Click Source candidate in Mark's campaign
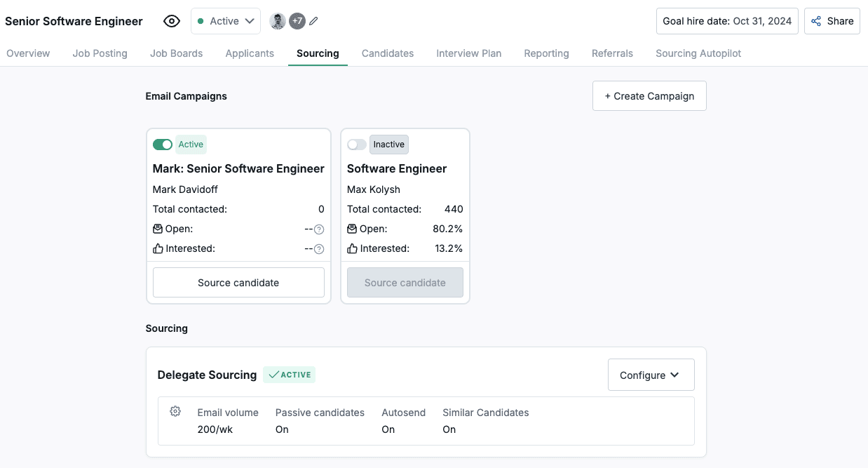 click(238, 283)
